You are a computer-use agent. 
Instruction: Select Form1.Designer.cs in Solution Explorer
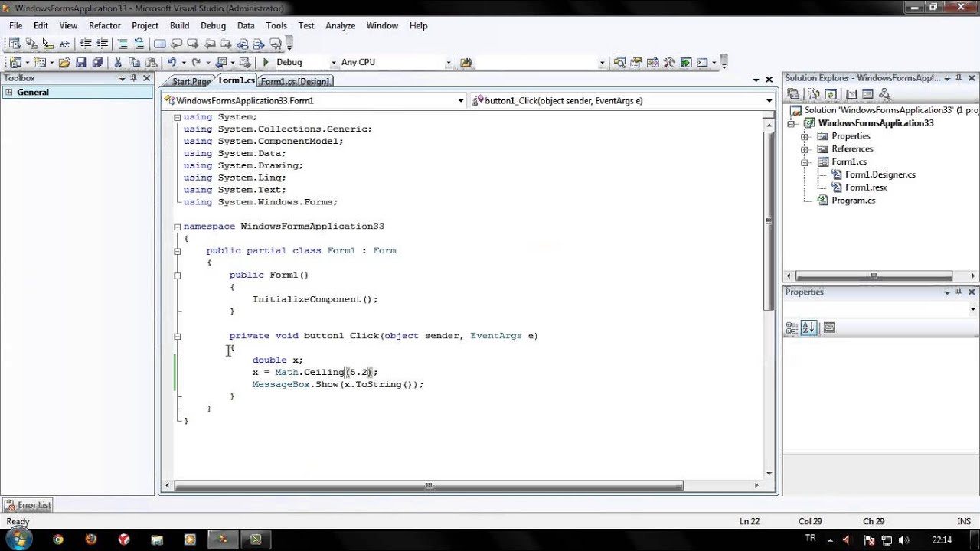(x=880, y=174)
